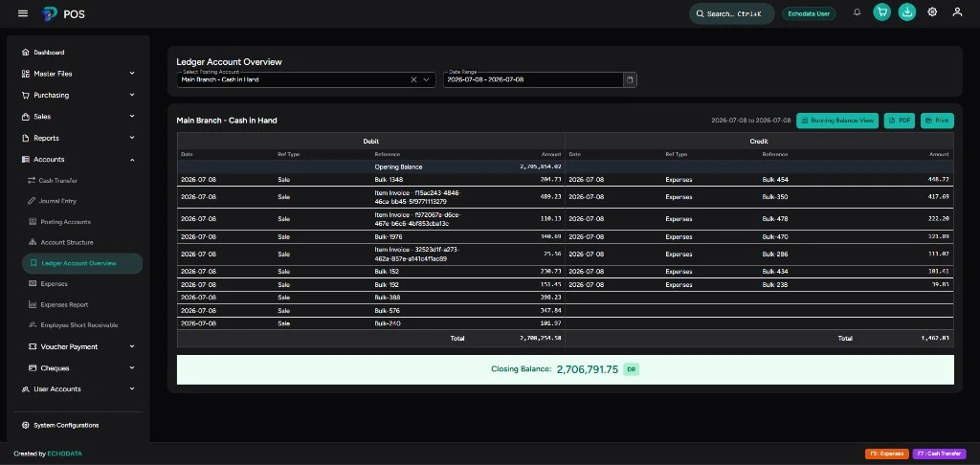Click the Select Posting Account field
The width and height of the screenshot is (980, 465).
tap(306, 80)
